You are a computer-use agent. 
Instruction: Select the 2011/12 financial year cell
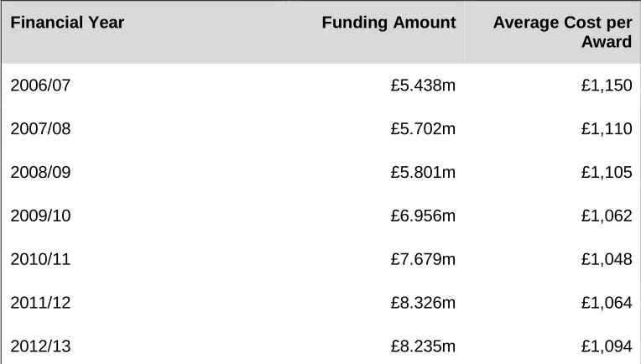tap(40, 303)
